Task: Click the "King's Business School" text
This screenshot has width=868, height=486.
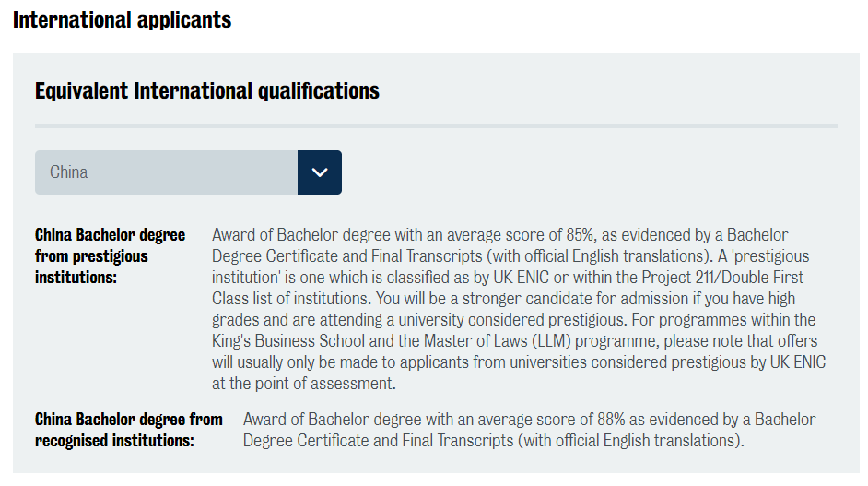Action: (287, 341)
